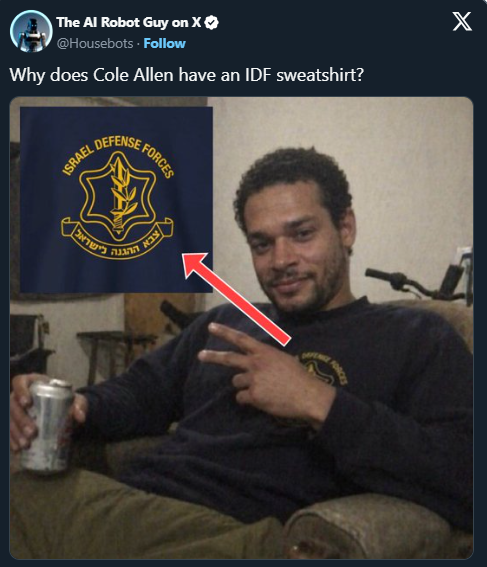
Task: Click the red arrow overlay in the photo
Action: tap(236, 298)
